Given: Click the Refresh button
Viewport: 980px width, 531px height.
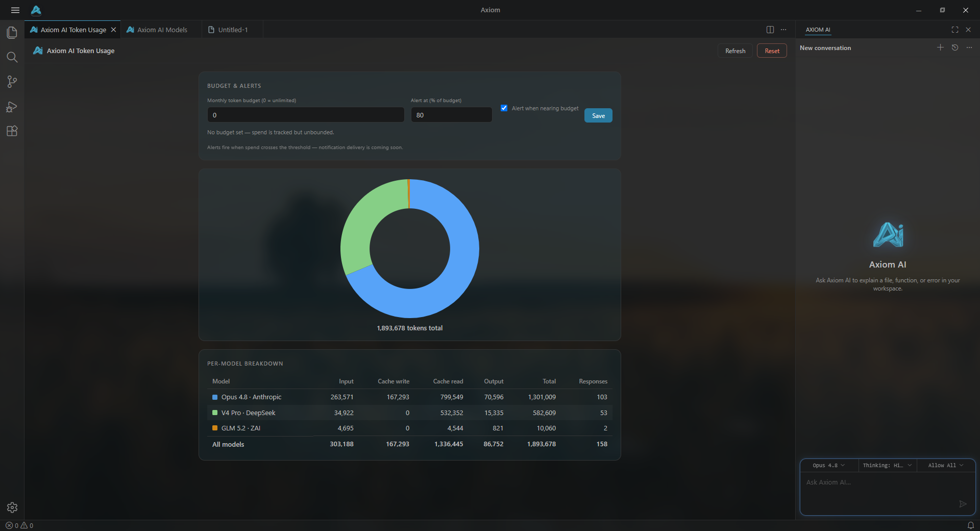Looking at the screenshot, I should pos(735,51).
